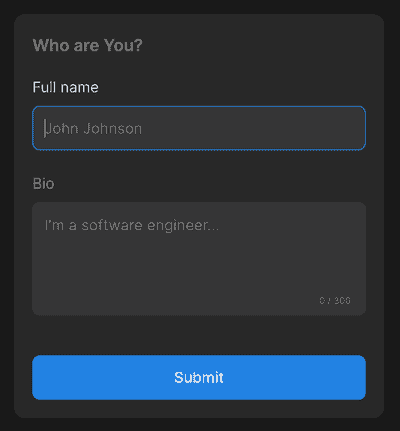Click the "Who are You?" heading

[87, 45]
